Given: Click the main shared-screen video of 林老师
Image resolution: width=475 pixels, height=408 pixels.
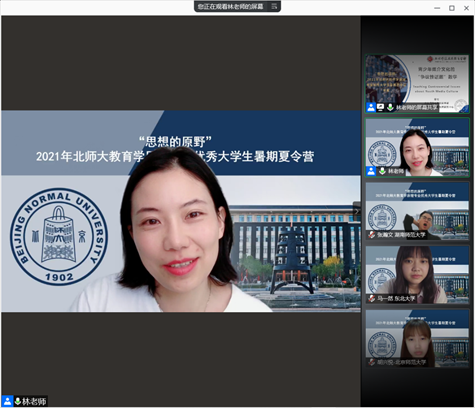Looking at the screenshot, I should tap(181, 211).
